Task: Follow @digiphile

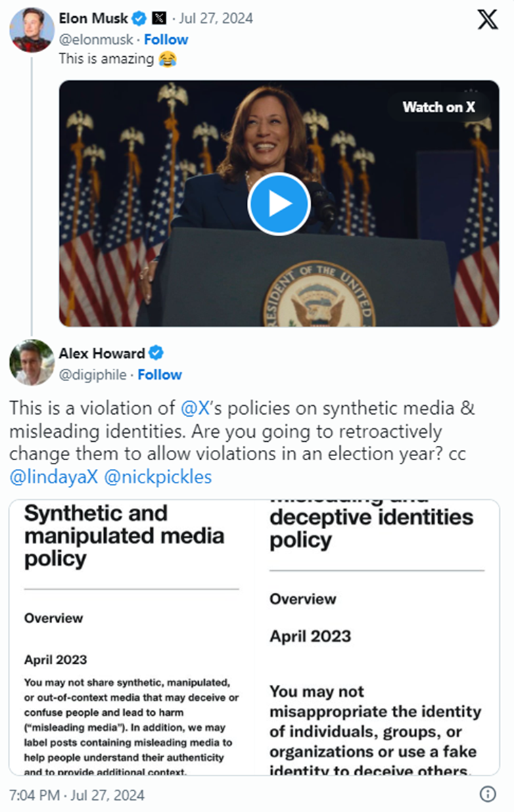Action: 160,374
